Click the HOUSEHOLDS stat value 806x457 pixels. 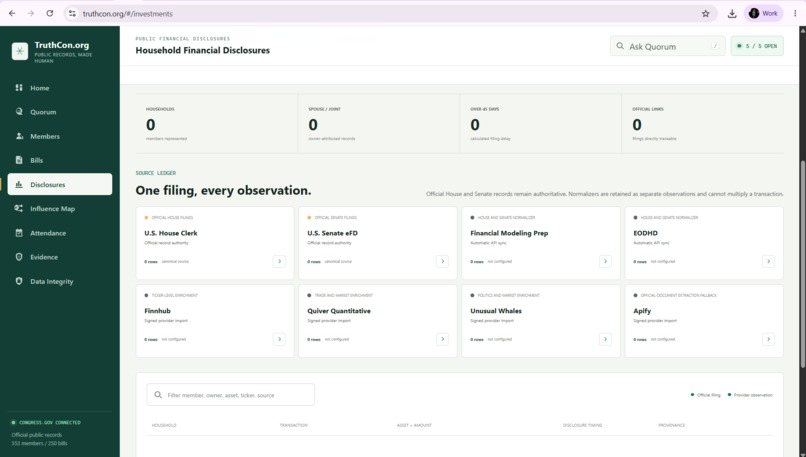pos(151,124)
